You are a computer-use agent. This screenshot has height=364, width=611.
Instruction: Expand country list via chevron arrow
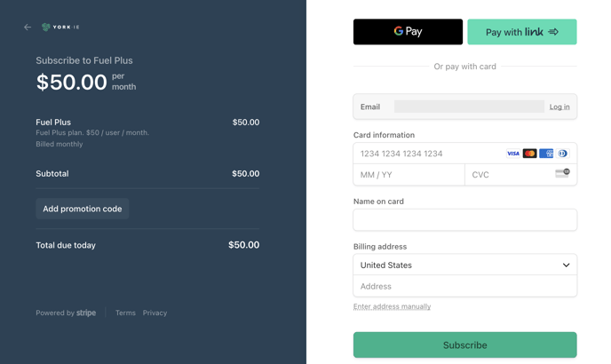point(566,265)
